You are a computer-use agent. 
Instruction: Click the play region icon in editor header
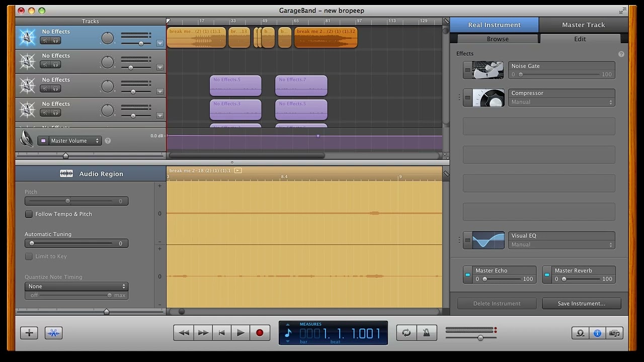[238, 170]
